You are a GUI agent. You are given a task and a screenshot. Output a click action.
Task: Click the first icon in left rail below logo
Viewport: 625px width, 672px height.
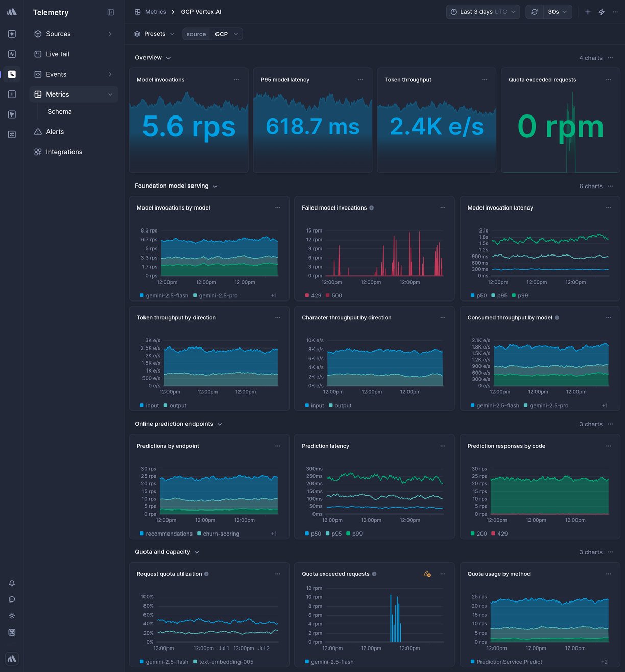12,34
